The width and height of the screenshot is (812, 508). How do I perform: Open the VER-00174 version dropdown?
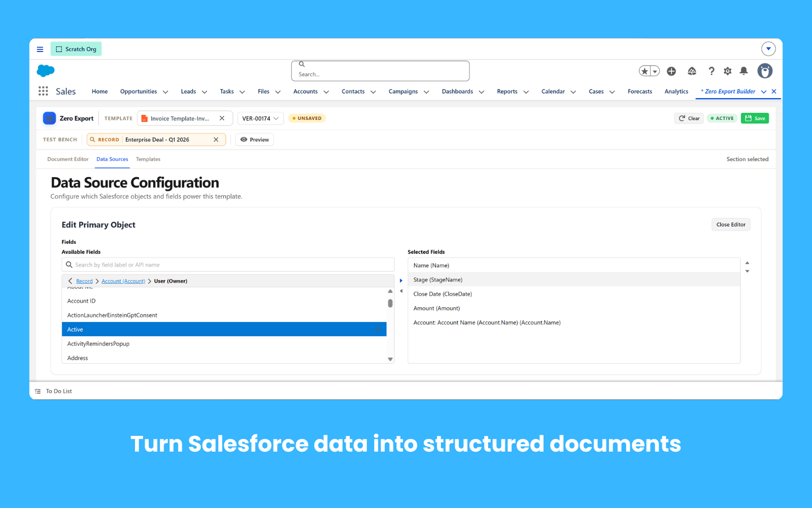click(x=260, y=118)
